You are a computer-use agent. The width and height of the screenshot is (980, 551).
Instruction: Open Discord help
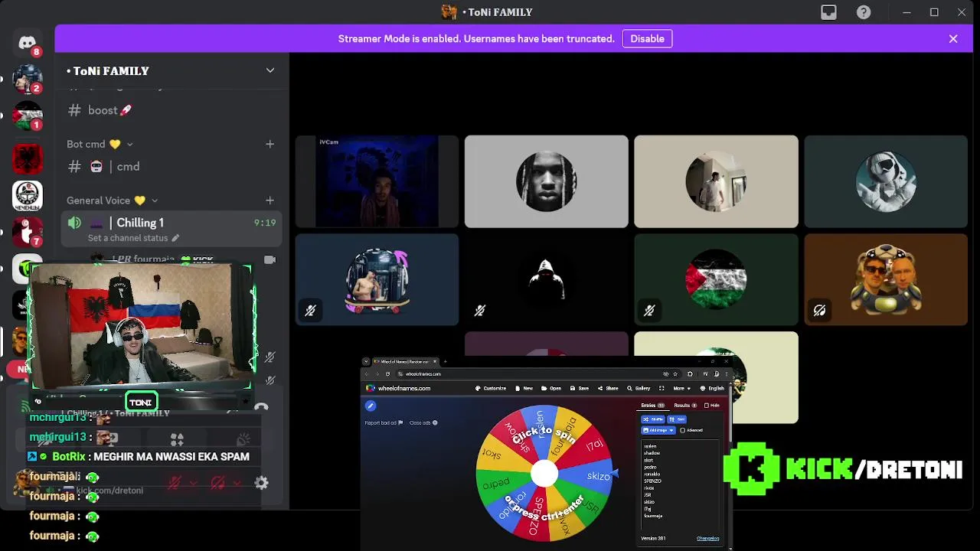pos(864,12)
